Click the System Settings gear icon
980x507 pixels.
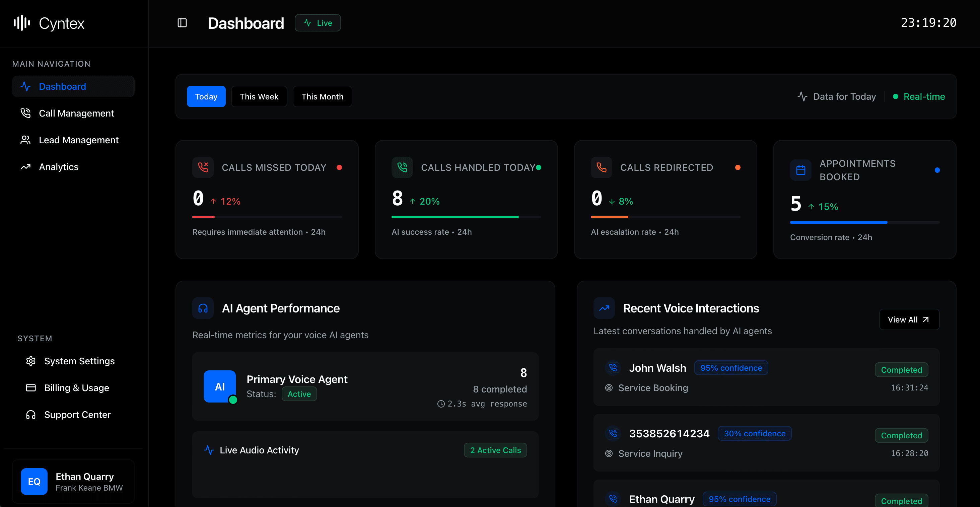coord(31,361)
